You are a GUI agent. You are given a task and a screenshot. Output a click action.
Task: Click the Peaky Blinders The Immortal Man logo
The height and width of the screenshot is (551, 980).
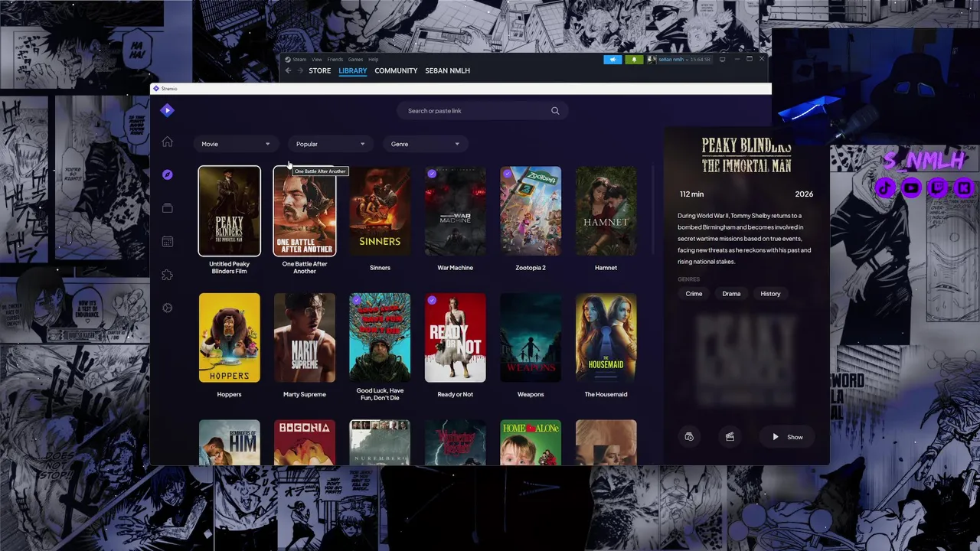pos(746,155)
